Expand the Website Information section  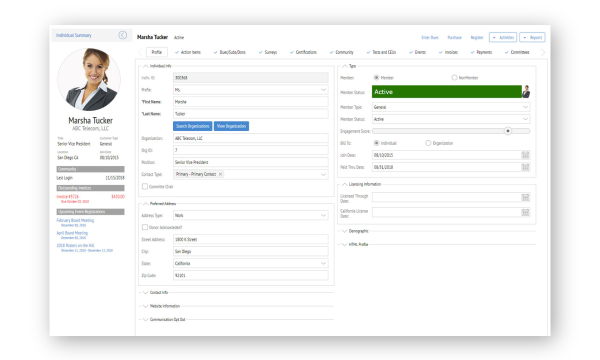click(145, 306)
